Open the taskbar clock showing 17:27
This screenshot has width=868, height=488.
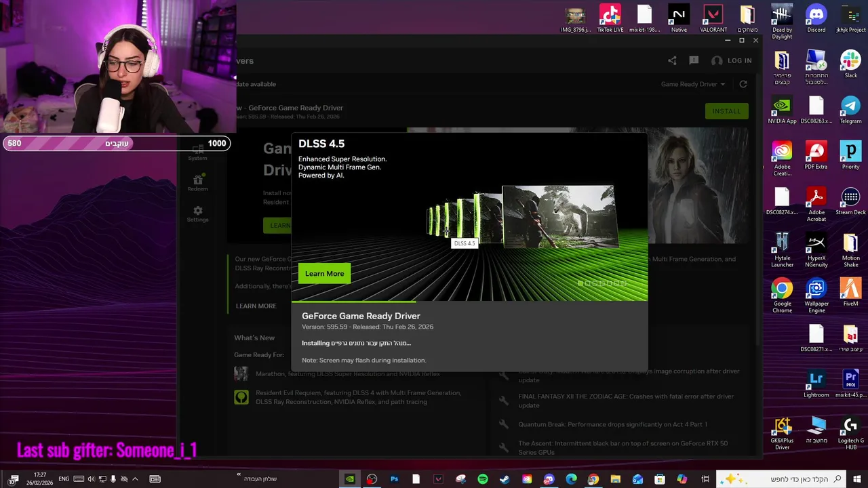click(x=40, y=479)
